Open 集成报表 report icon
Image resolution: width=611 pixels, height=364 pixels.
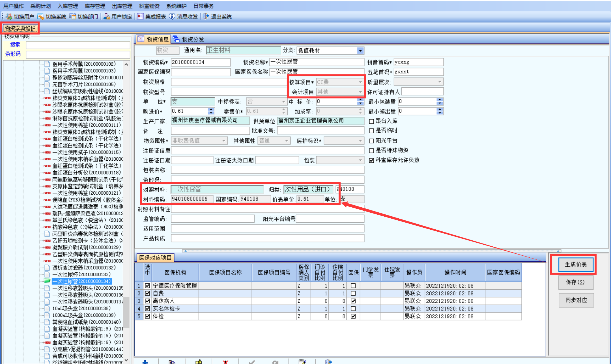140,17
